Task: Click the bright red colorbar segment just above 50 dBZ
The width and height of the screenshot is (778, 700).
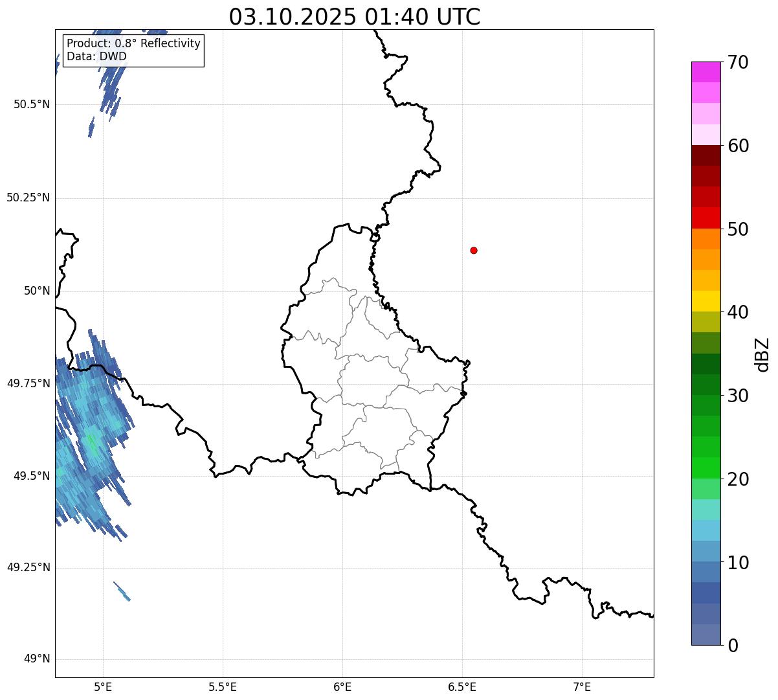Action: [706, 218]
